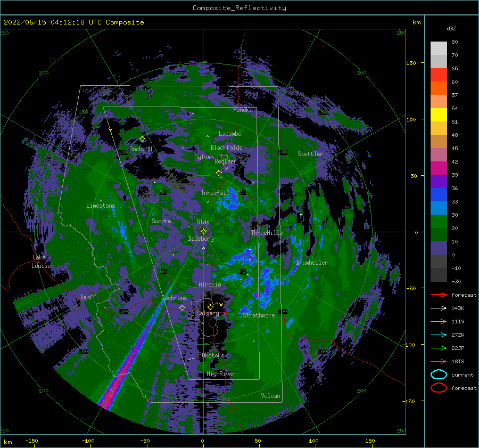
Task: Pick the light blue swatch below 33
Action: pos(439,208)
